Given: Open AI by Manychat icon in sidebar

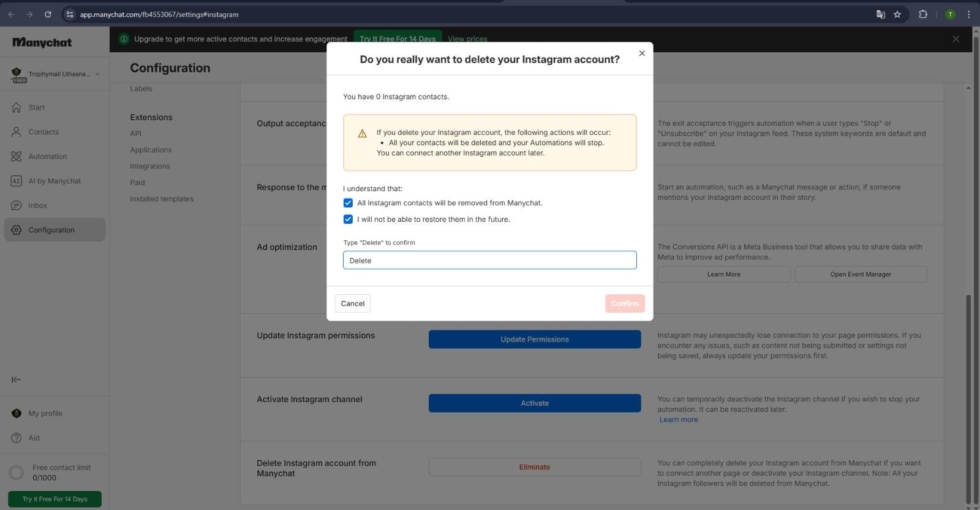Looking at the screenshot, I should tap(17, 181).
